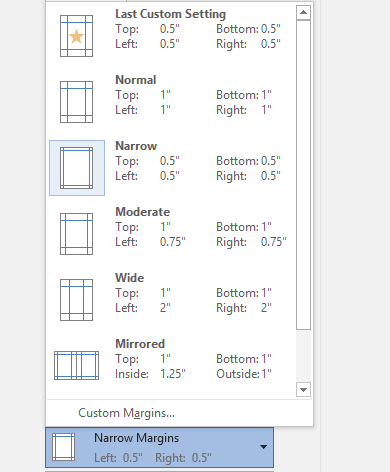This screenshot has width=390, height=472.
Task: Apply the Last Custom Setting preset
Action: [170, 36]
